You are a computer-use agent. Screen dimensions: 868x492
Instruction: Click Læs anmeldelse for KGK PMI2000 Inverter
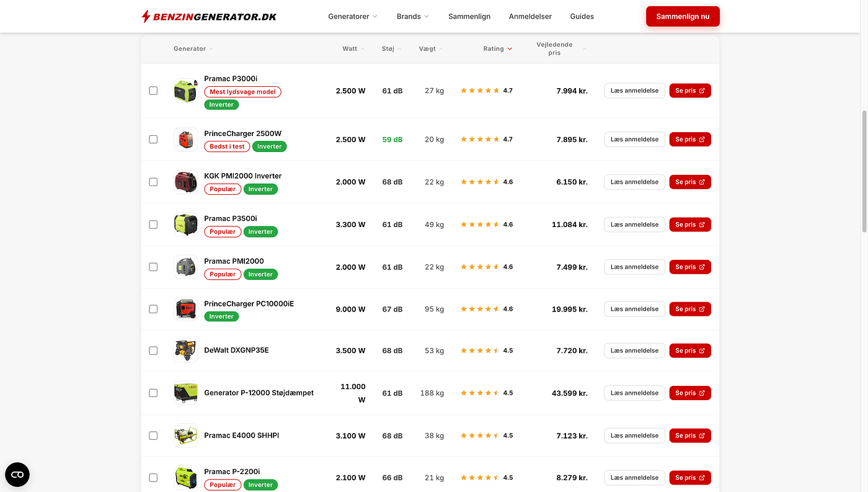pyautogui.click(x=634, y=182)
